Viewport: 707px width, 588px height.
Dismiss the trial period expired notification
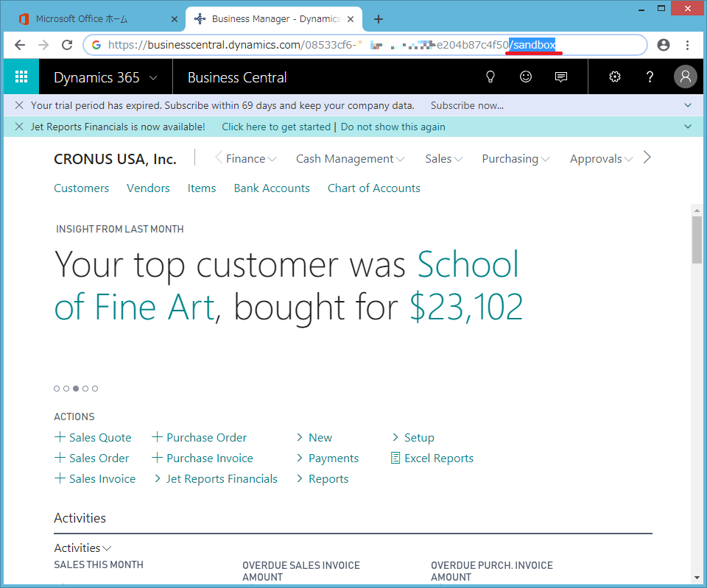pyautogui.click(x=19, y=105)
